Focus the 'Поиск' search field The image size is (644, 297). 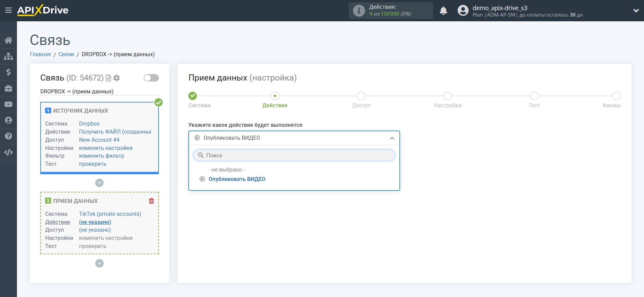[x=294, y=155]
